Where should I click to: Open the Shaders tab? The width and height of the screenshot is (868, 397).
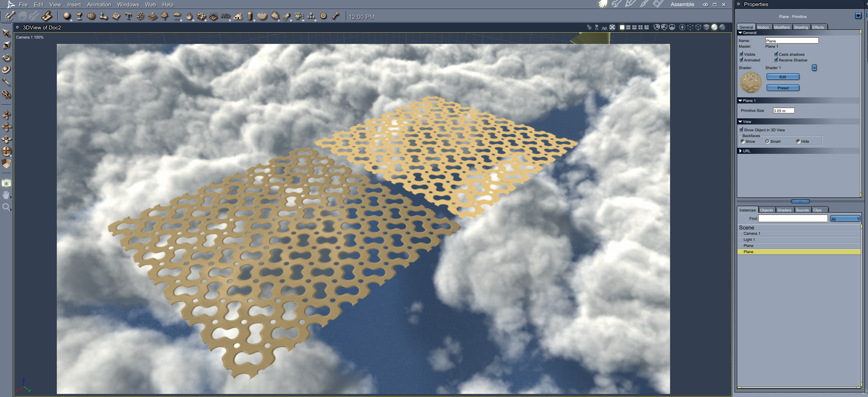point(784,210)
